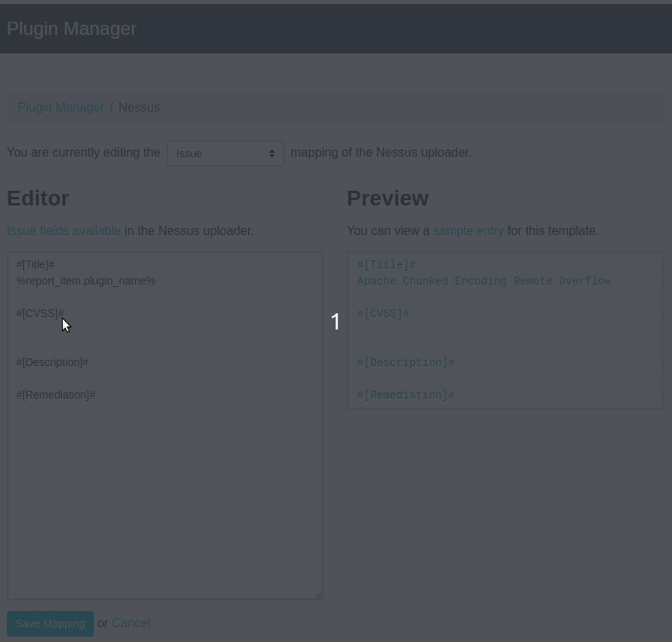672x642 pixels.
Task: Click the Preview pane sample output
Action: click(x=505, y=330)
